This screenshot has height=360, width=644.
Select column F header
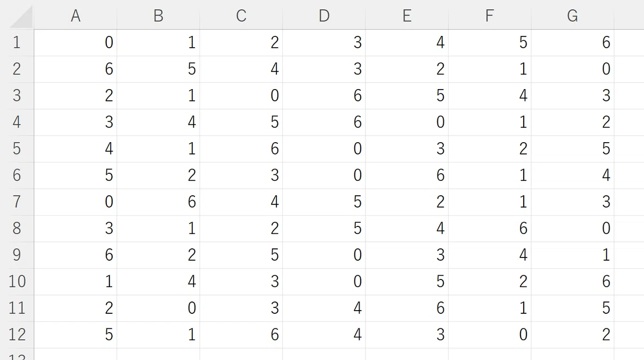click(489, 15)
